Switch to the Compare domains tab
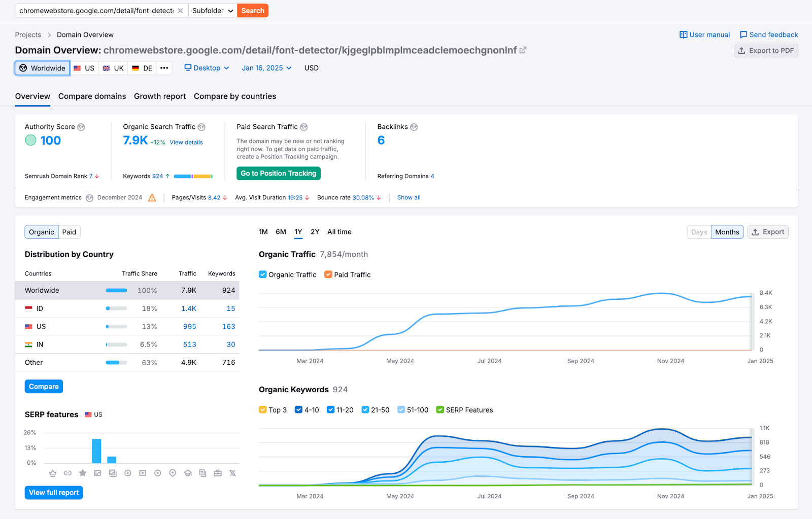This screenshot has width=812, height=519. point(92,96)
